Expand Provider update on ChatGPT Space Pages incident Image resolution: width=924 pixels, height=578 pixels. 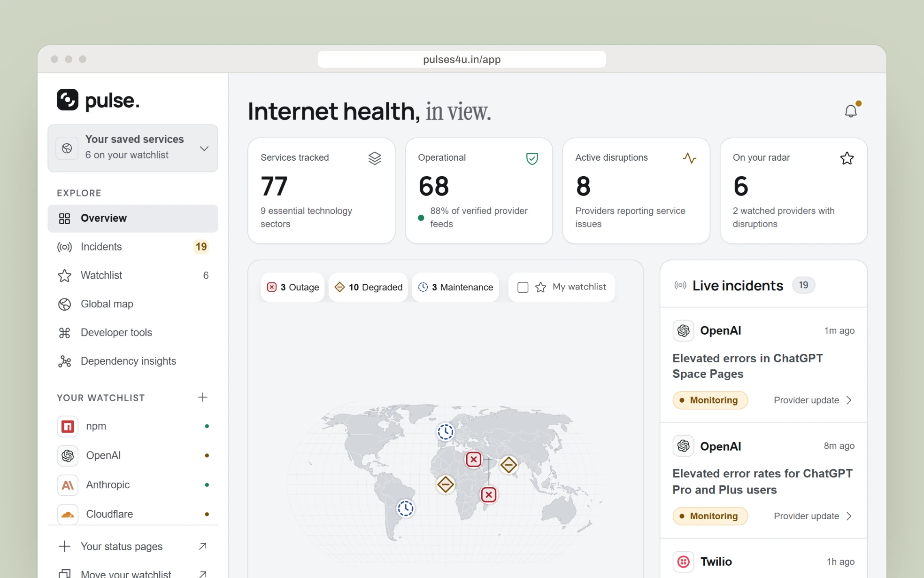[x=813, y=400]
